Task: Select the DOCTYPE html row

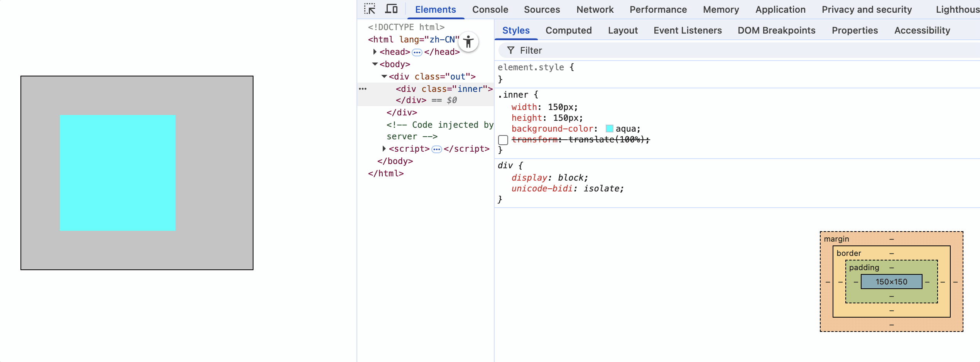Action: coord(406,27)
